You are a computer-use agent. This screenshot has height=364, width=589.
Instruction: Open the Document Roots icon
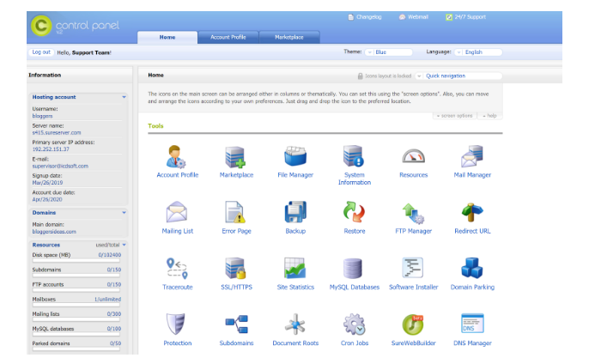point(295,325)
